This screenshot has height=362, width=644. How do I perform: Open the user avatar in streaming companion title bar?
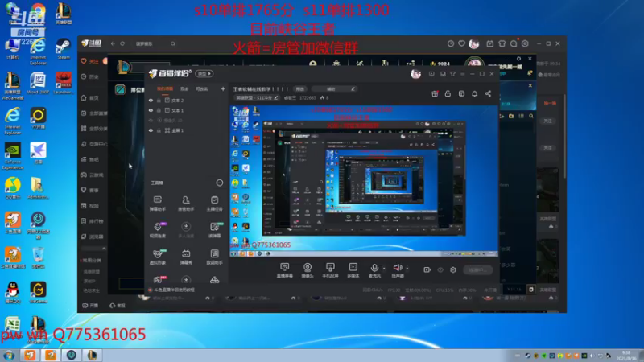pos(415,74)
